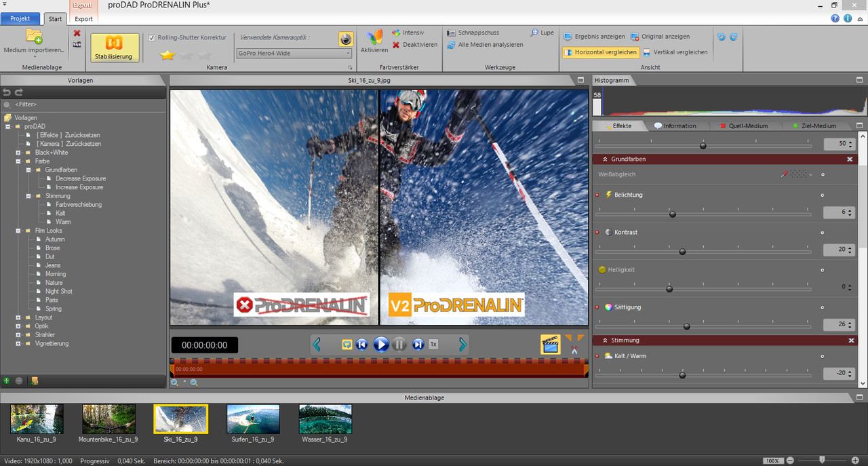Open GoPro Hero4 Wide camera dropdown

(x=294, y=53)
